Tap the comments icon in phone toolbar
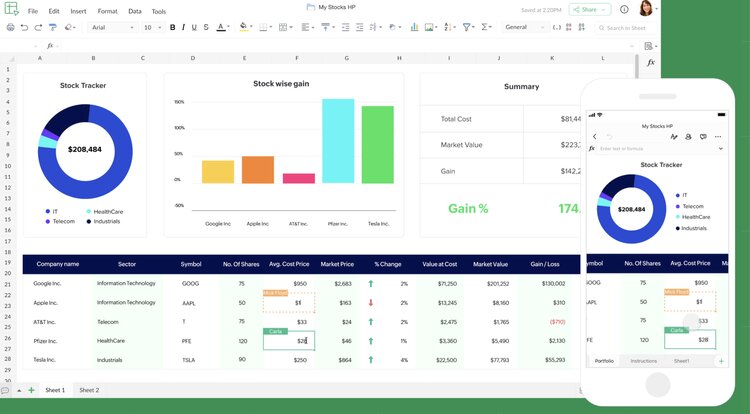The width and height of the screenshot is (750, 414). click(x=703, y=137)
